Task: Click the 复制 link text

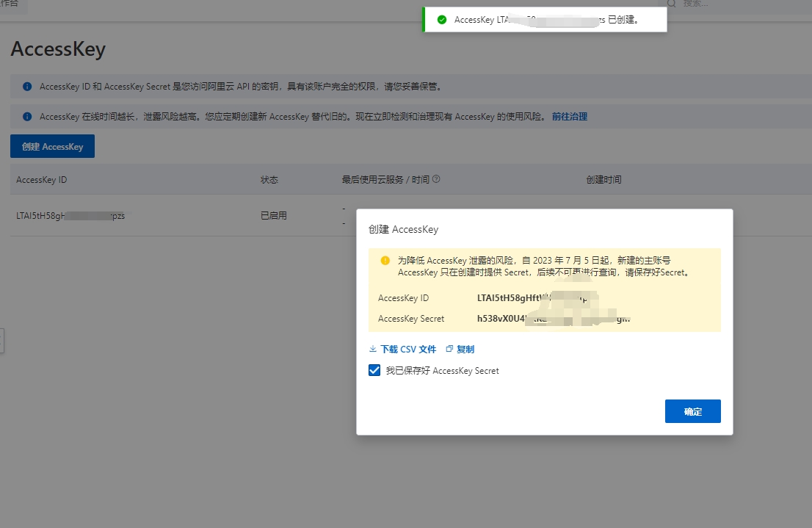Action: click(465, 350)
